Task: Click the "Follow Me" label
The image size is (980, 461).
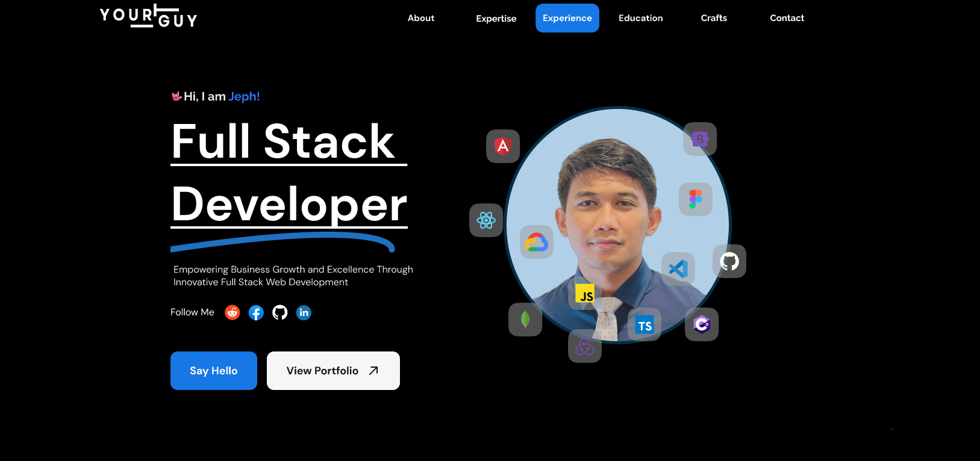Action: pos(192,312)
